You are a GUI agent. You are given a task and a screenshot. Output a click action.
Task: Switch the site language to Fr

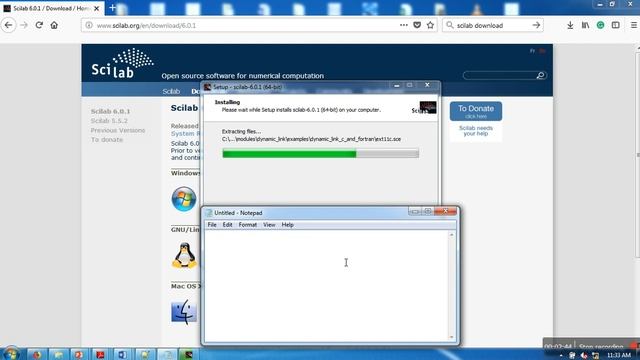[x=532, y=51]
